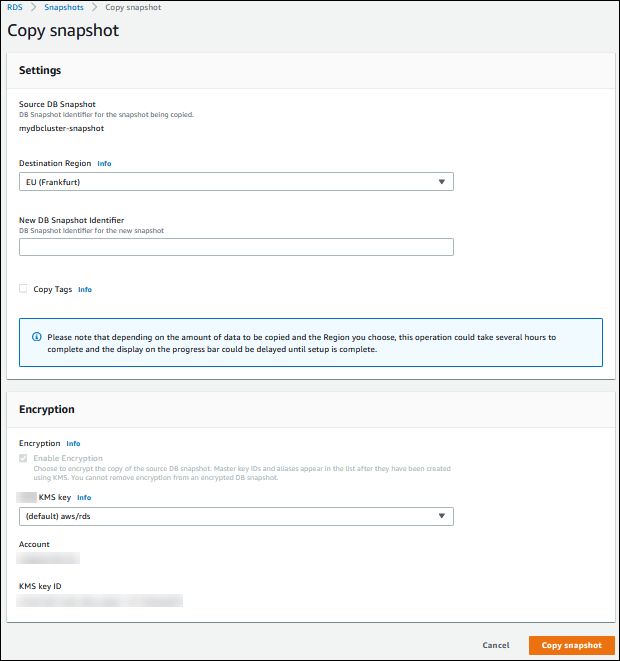
Task: Cancel the copy snapshot form
Action: (496, 645)
